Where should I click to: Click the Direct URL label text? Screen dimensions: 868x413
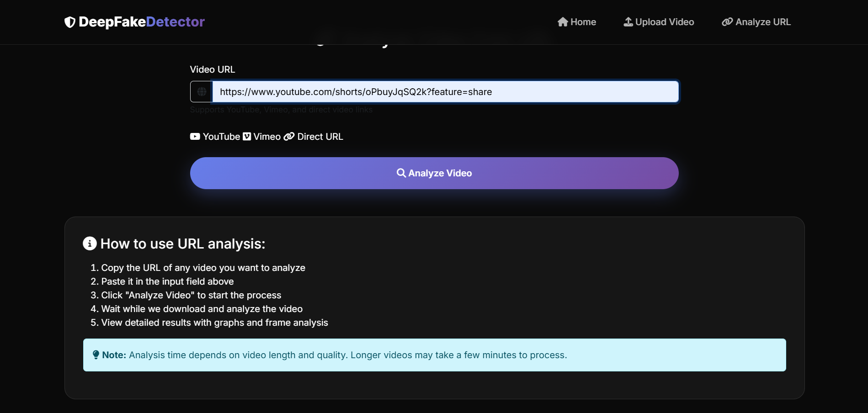pyautogui.click(x=320, y=137)
